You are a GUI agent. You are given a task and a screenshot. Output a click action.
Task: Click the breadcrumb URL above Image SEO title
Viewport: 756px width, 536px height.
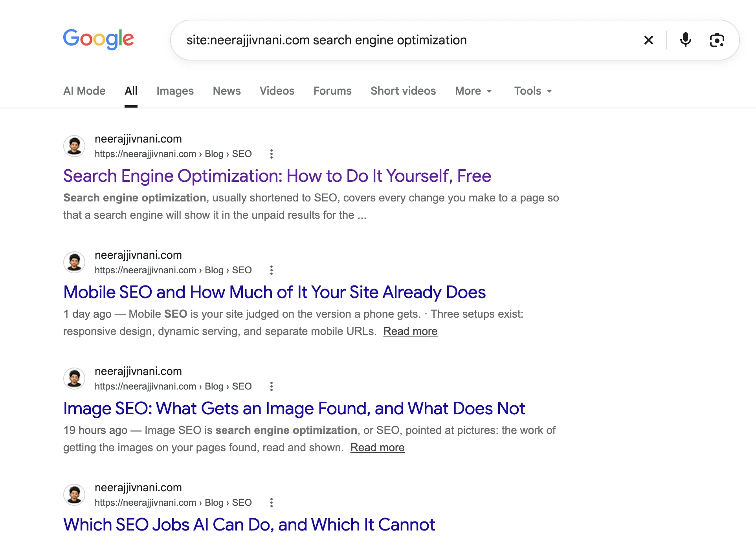click(173, 386)
